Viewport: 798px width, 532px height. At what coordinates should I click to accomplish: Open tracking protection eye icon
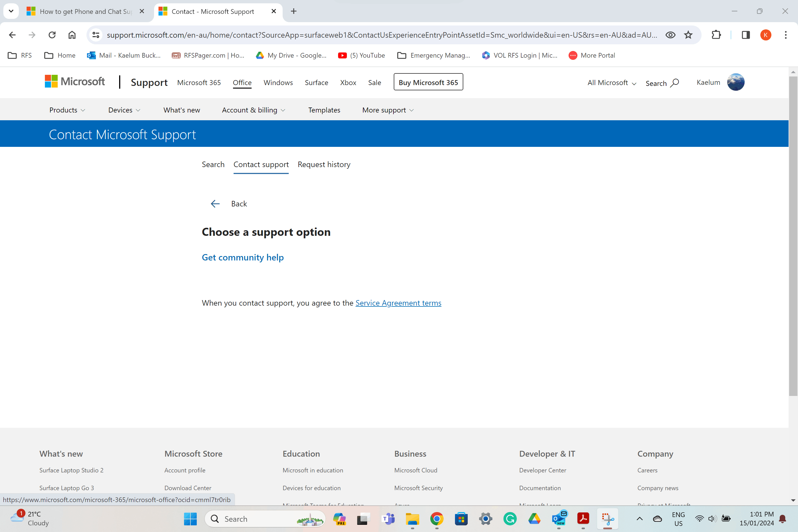(x=670, y=35)
